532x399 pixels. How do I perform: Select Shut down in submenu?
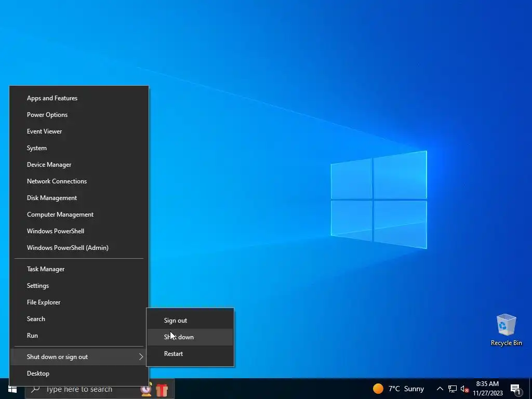[190, 337]
